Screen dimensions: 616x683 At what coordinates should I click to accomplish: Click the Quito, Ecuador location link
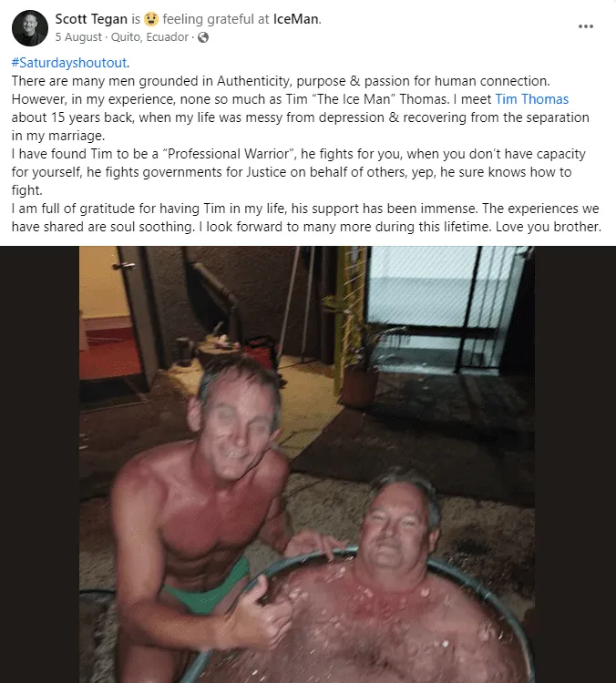[149, 37]
